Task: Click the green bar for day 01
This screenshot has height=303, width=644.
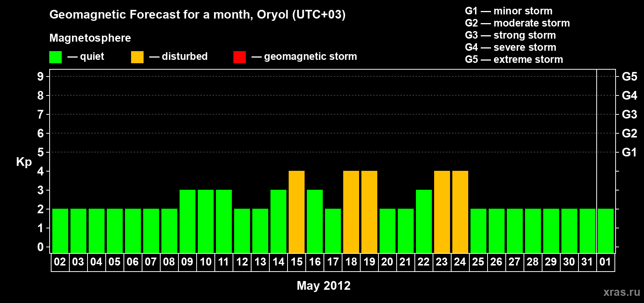Action: tap(606, 231)
